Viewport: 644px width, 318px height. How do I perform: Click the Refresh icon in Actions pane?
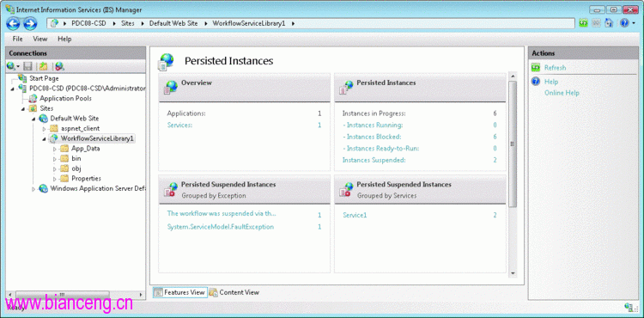[536, 67]
